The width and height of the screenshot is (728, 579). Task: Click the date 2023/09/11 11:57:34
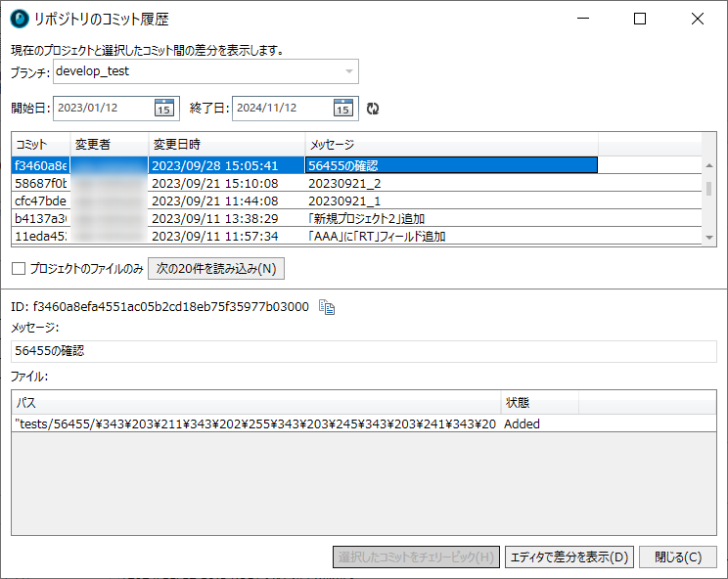(215, 236)
